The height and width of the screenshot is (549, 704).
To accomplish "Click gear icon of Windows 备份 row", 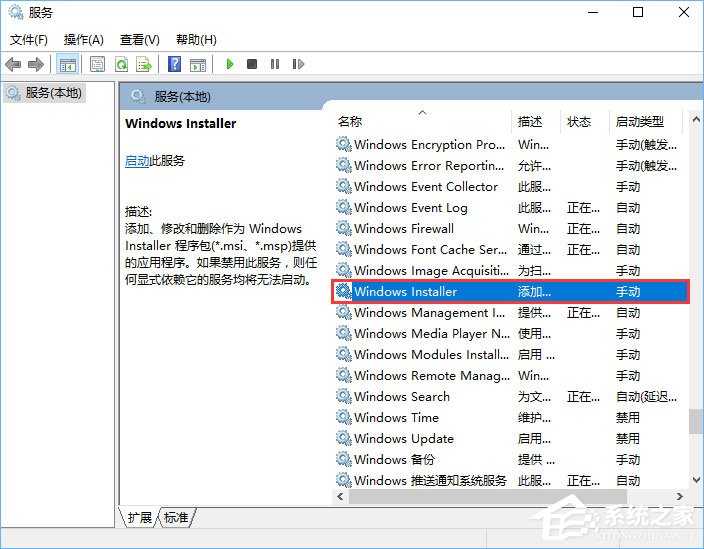I will click(343, 459).
